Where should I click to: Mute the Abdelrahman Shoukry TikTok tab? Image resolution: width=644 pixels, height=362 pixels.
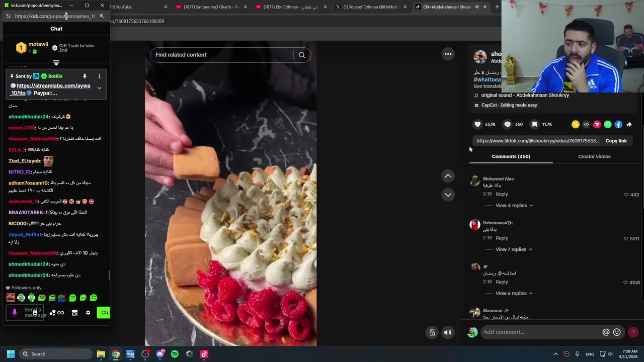pyautogui.click(x=476, y=7)
